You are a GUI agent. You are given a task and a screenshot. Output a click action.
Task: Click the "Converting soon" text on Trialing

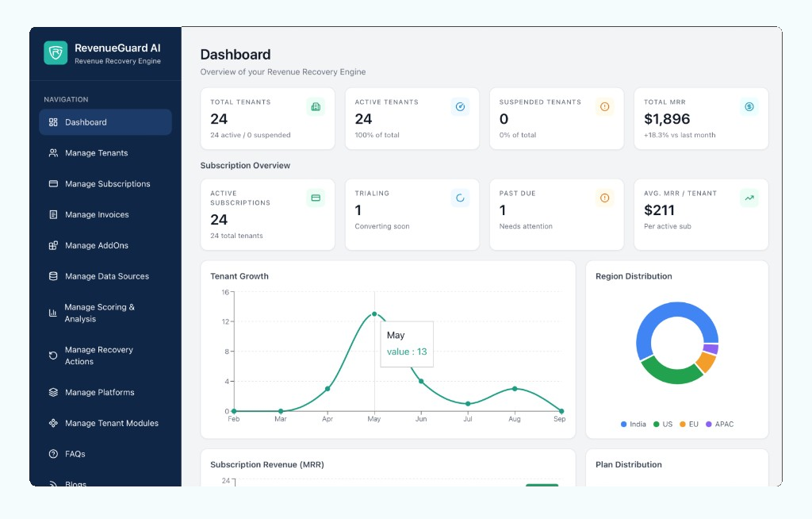pyautogui.click(x=382, y=226)
